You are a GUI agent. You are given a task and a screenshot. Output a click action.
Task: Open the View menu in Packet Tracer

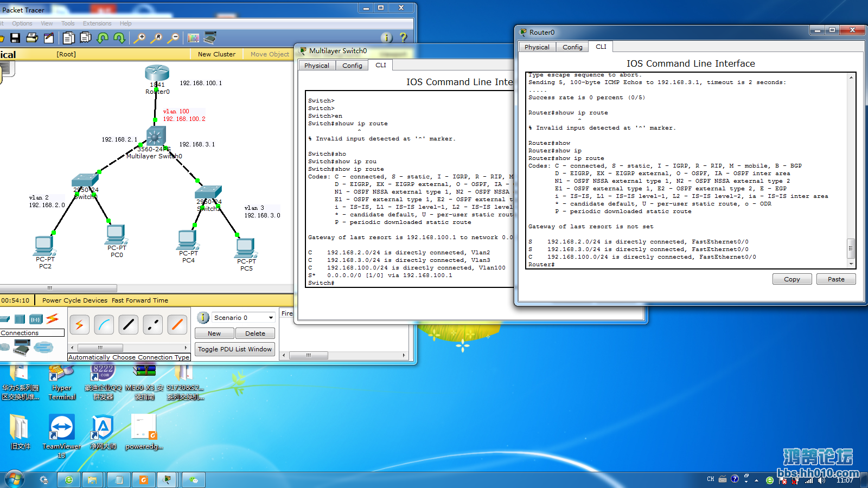click(x=47, y=23)
